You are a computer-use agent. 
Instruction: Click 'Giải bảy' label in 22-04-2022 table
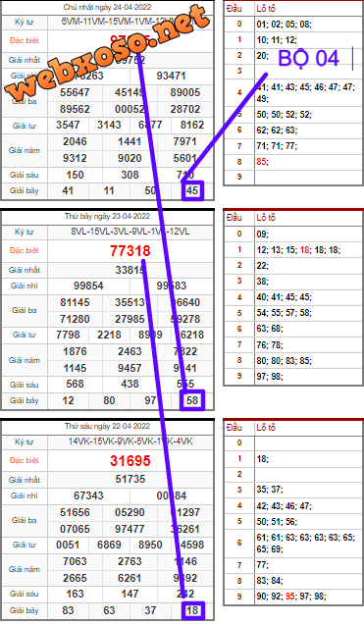(x=25, y=610)
